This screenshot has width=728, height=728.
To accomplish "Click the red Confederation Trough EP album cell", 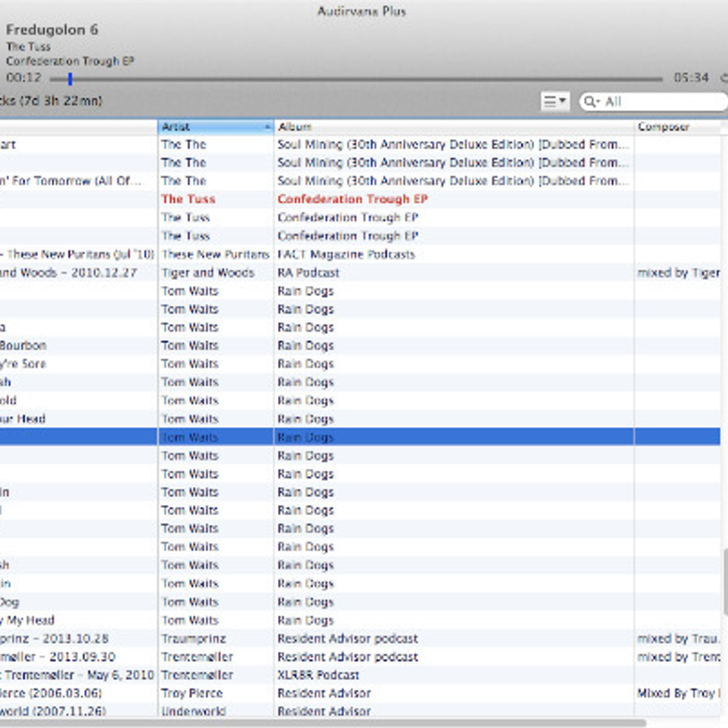I will coord(352,199).
